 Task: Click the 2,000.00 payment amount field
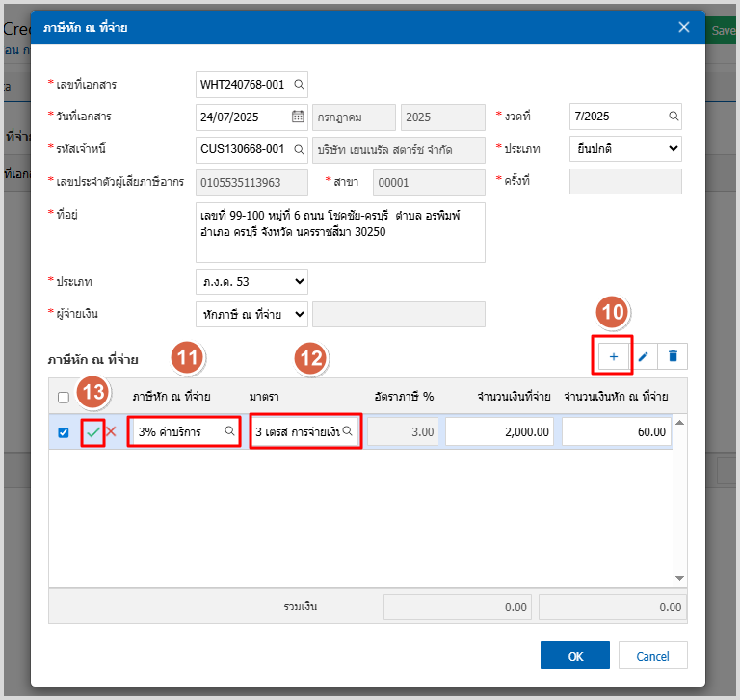coord(498,432)
